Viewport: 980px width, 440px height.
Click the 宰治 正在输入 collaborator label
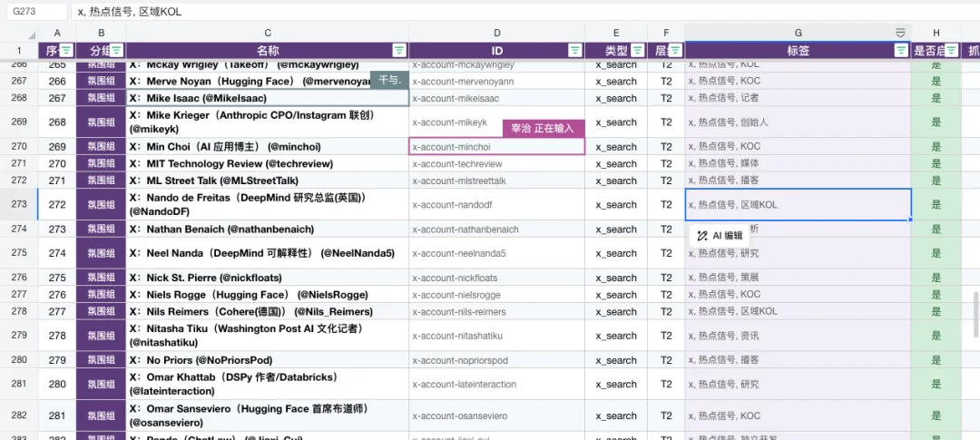(x=544, y=128)
